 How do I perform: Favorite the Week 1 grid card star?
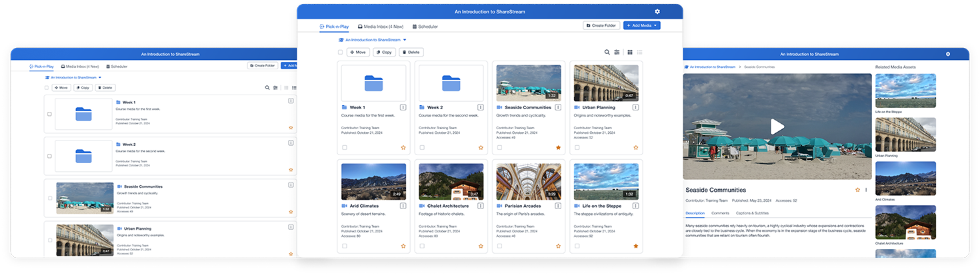[x=403, y=147]
